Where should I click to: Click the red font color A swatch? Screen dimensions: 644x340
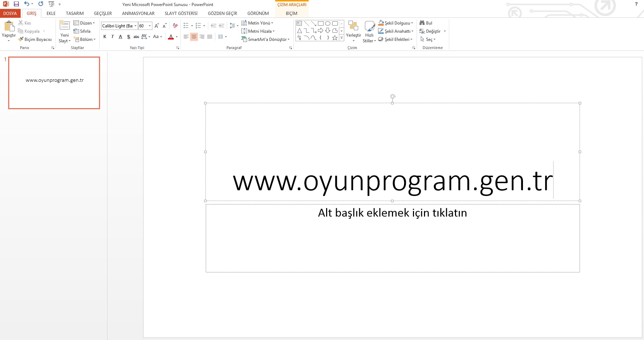[x=171, y=37]
